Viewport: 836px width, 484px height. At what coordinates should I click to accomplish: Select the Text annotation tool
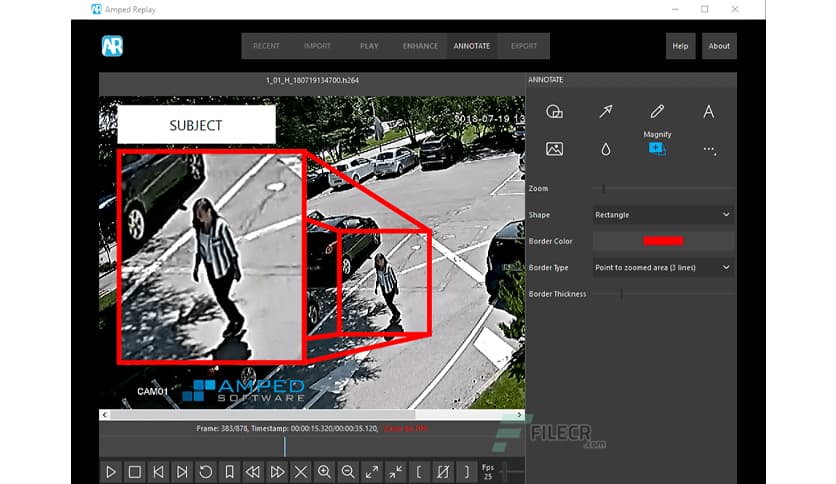(709, 111)
